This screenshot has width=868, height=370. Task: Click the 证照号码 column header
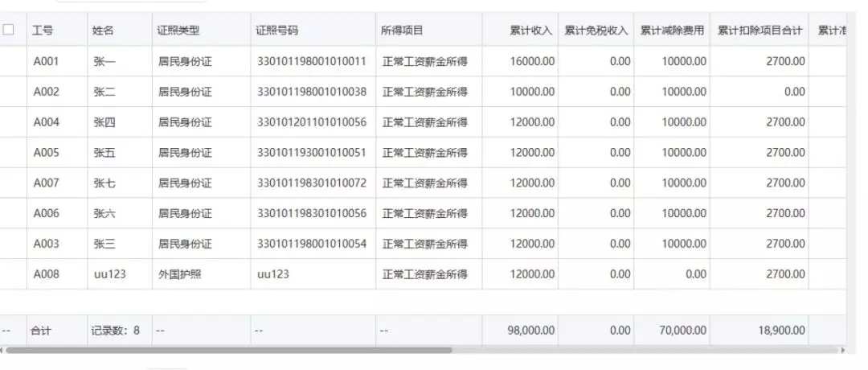(x=276, y=31)
